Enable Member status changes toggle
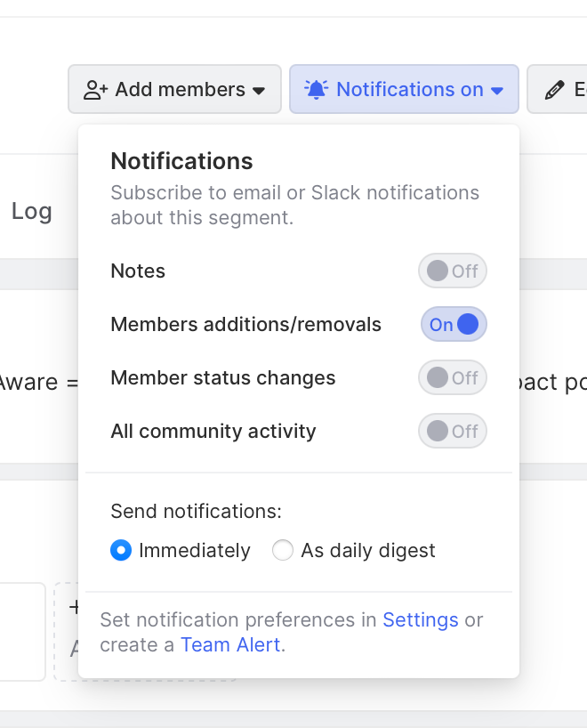This screenshot has height=728, width=587. [453, 378]
